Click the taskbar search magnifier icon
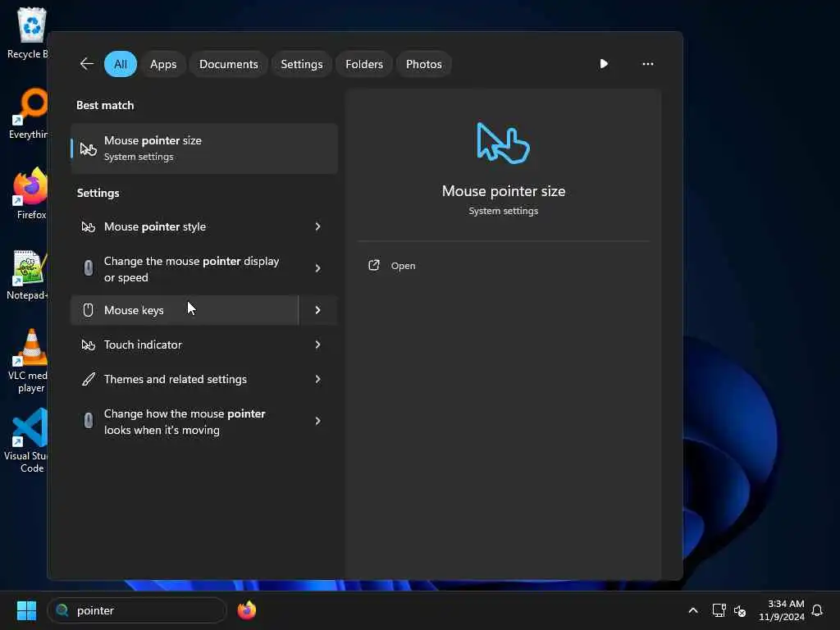Screen dimensions: 840x630 [x=62, y=610]
